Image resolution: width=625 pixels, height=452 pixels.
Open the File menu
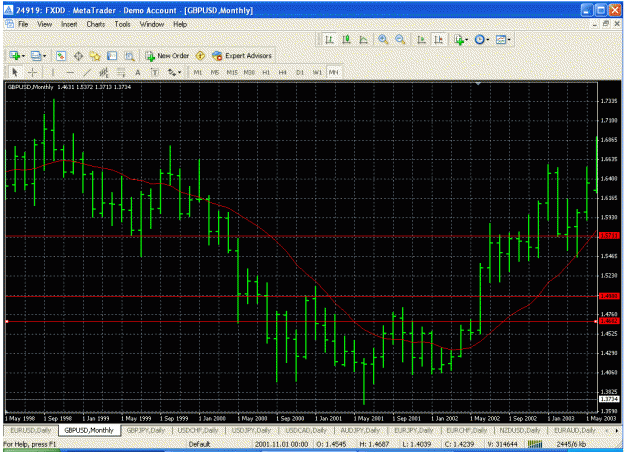point(23,24)
